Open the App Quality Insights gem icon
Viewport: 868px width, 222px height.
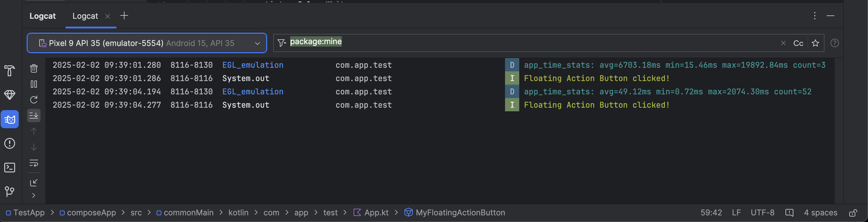click(x=9, y=95)
